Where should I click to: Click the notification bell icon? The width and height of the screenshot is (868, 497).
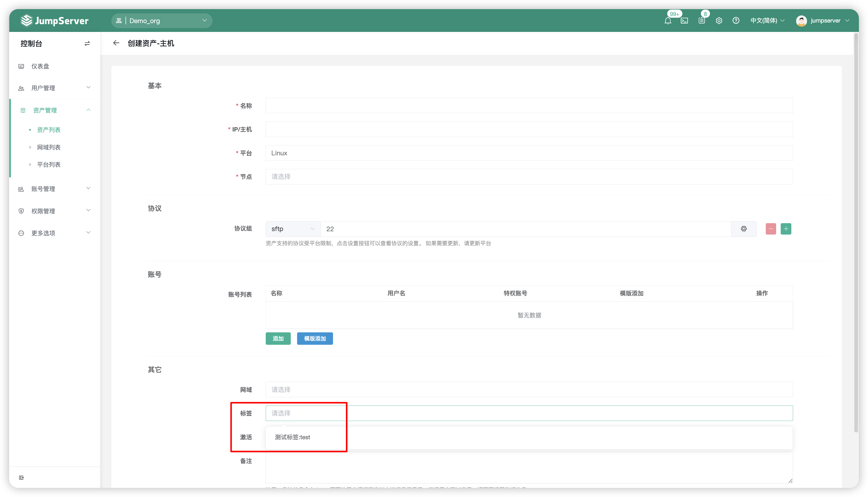(x=668, y=21)
